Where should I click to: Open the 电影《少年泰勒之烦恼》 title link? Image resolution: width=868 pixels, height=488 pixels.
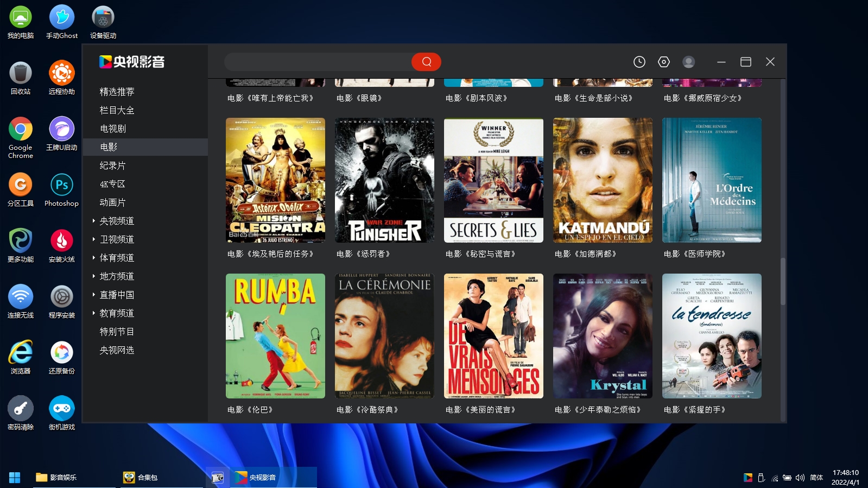pyautogui.click(x=598, y=410)
